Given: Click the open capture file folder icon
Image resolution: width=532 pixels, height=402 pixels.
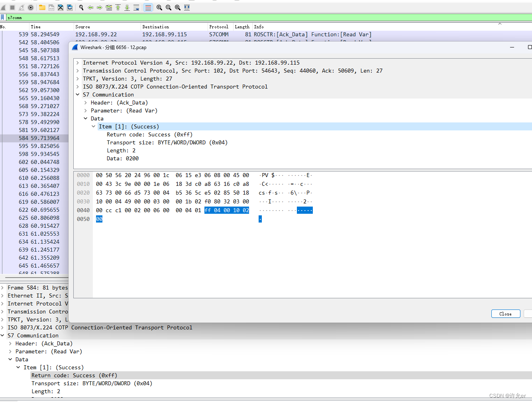Looking at the screenshot, I should (x=41, y=7).
